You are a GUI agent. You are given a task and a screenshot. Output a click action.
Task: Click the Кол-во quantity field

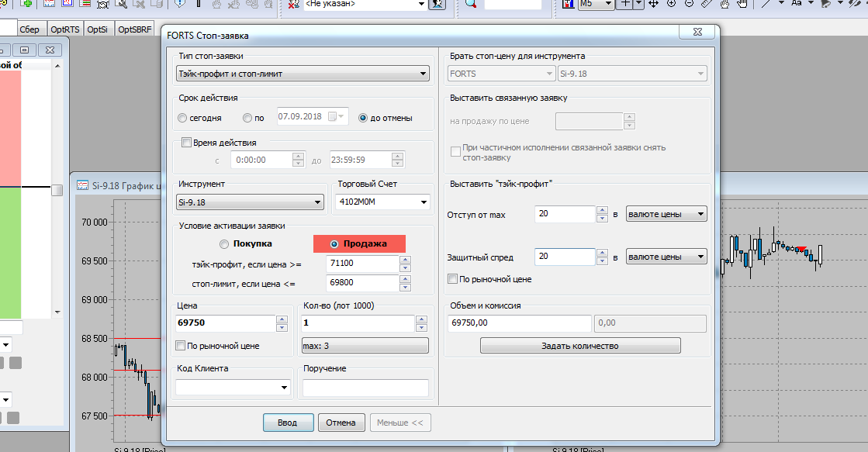[358, 323]
